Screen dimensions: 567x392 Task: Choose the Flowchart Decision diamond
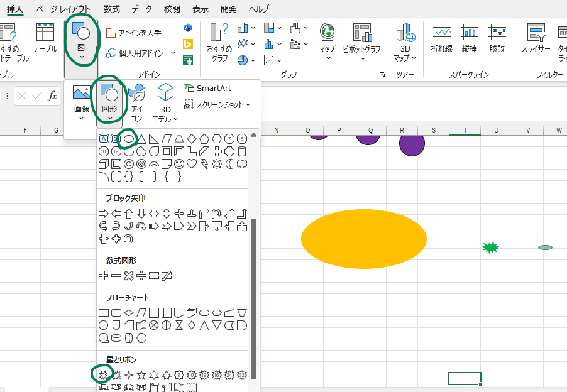pyautogui.click(x=129, y=312)
